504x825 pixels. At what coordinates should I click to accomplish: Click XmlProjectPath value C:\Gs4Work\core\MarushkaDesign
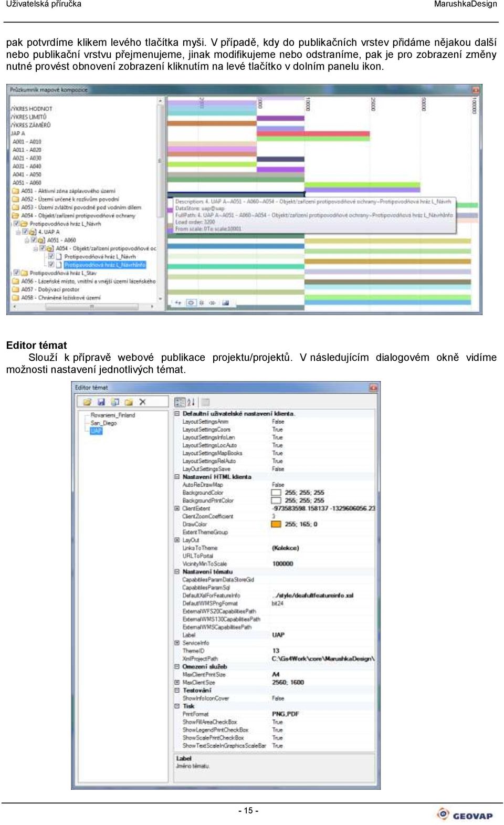[x=323, y=659]
